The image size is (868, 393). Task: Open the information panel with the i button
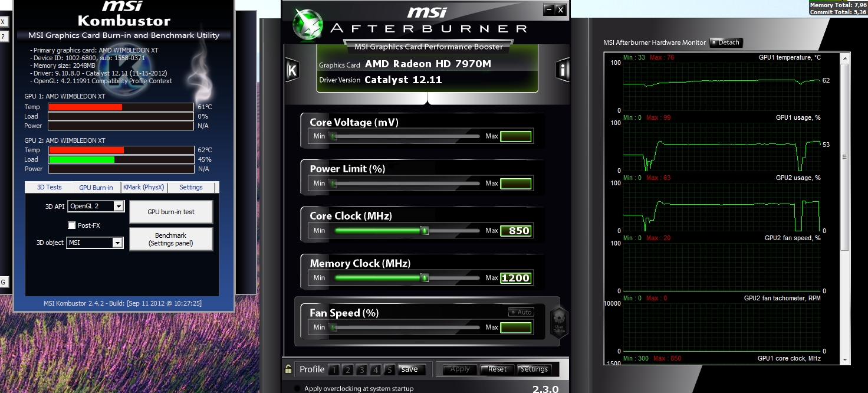click(x=563, y=70)
